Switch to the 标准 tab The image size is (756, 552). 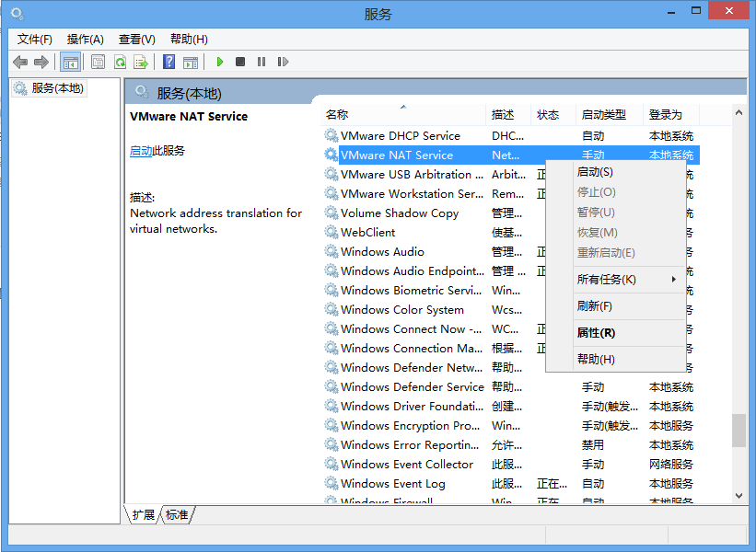coord(177,515)
